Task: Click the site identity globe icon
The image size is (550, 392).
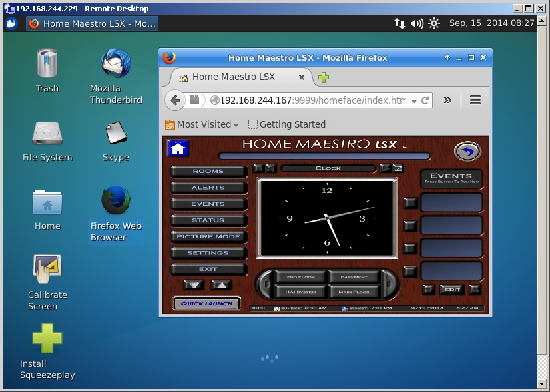Action: point(215,100)
